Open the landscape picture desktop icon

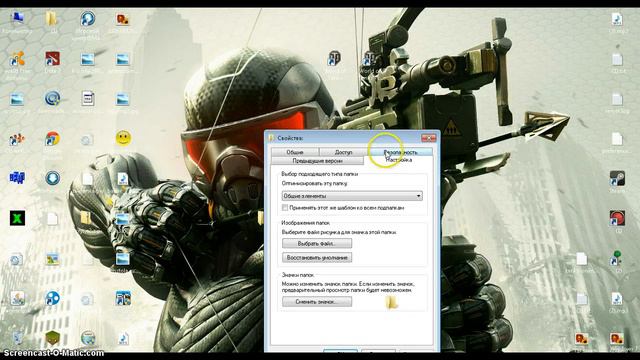tap(52, 259)
